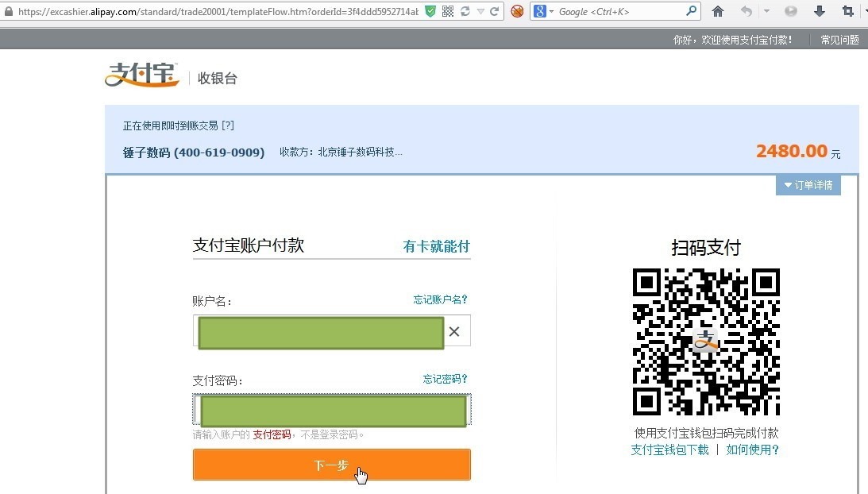868x494 pixels.
Task: Open the 如何使用? link
Action: coord(752,450)
